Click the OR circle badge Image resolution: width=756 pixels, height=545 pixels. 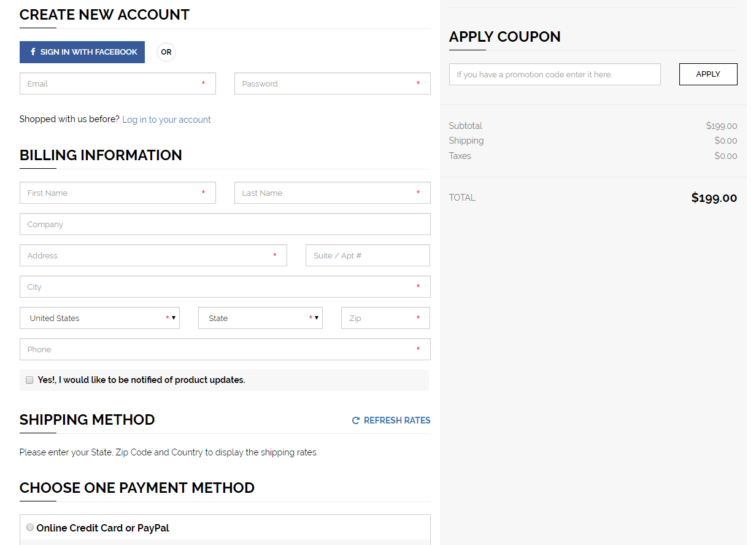point(166,52)
